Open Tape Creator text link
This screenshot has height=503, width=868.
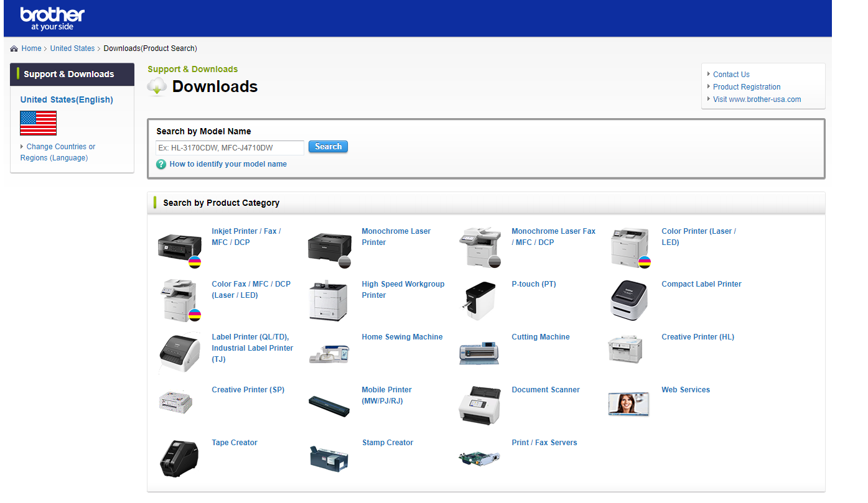point(235,443)
